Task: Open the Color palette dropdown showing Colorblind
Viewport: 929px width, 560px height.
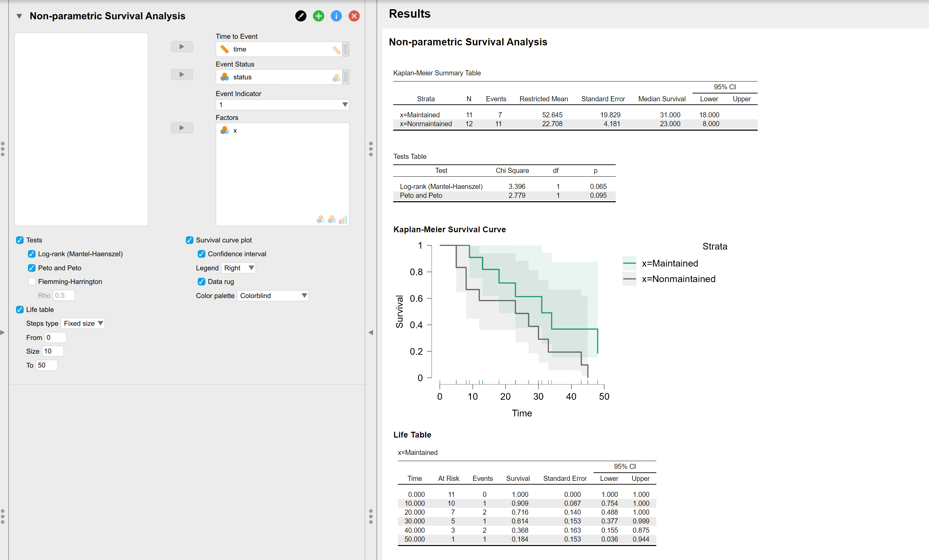Action: [x=273, y=296]
